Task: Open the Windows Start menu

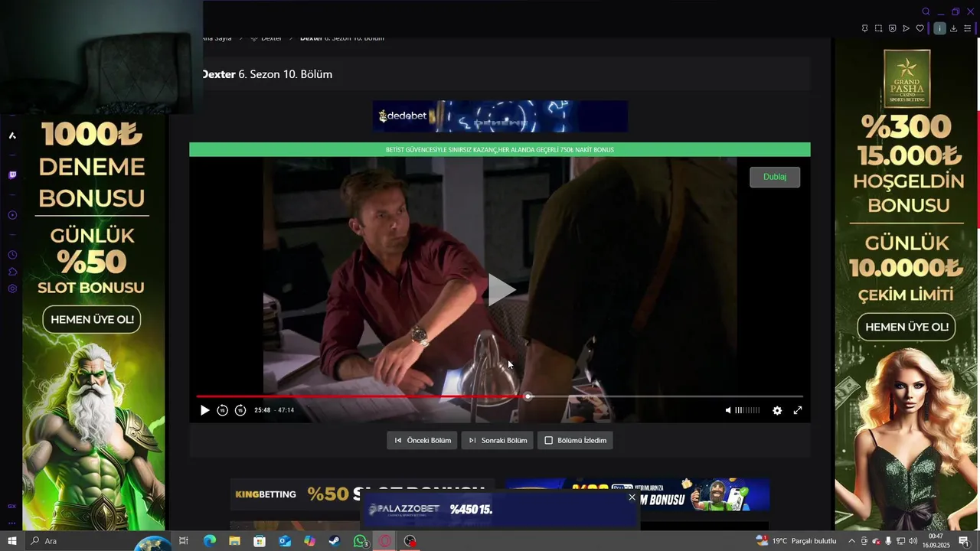Action: pyautogui.click(x=12, y=541)
